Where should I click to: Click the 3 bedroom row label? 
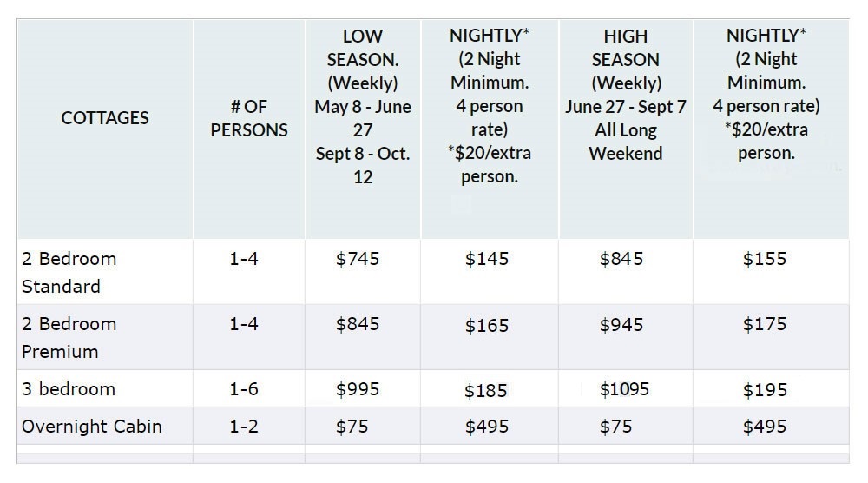pos(69,389)
